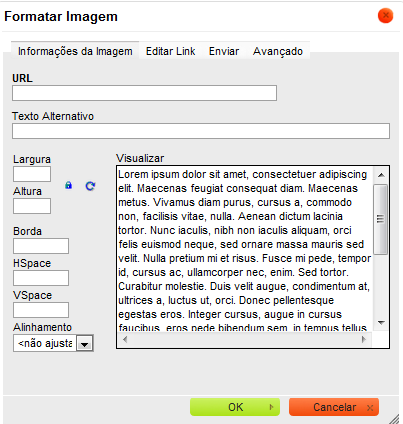
Task: Open the Enviar tab
Action: coord(224,51)
